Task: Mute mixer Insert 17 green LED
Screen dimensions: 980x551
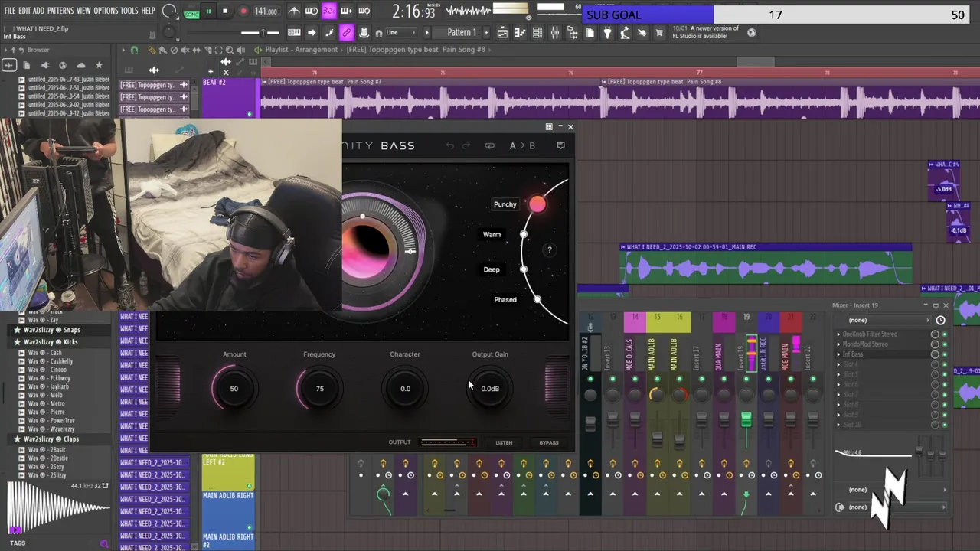Action: 701,379
